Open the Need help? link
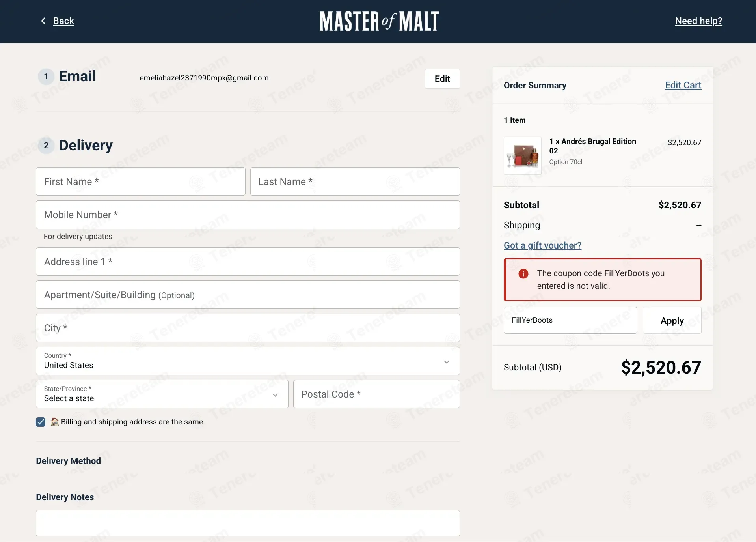Image resolution: width=756 pixels, height=542 pixels. click(698, 21)
